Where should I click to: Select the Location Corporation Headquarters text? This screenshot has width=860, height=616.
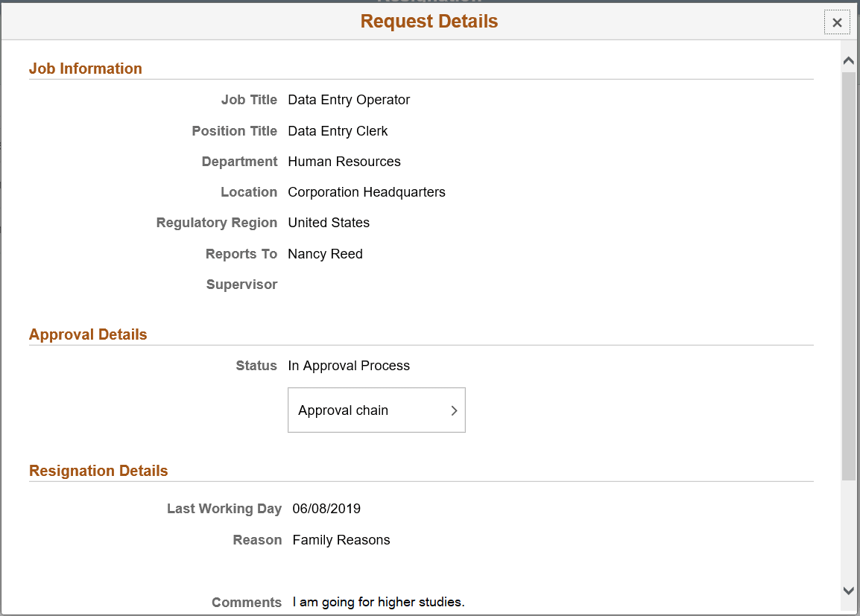(366, 191)
